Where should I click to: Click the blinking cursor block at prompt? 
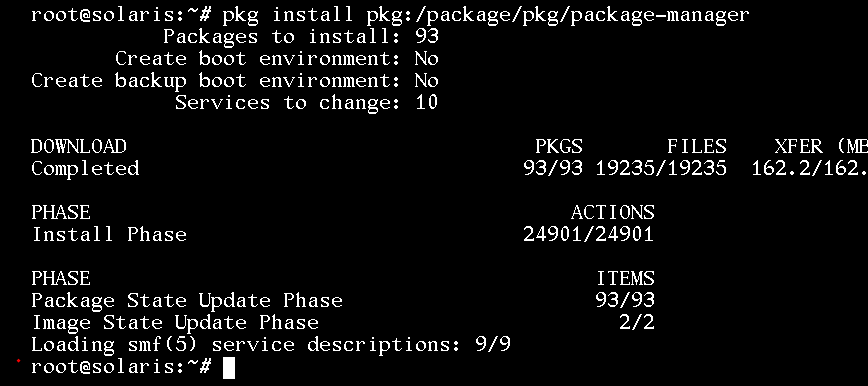tap(229, 368)
